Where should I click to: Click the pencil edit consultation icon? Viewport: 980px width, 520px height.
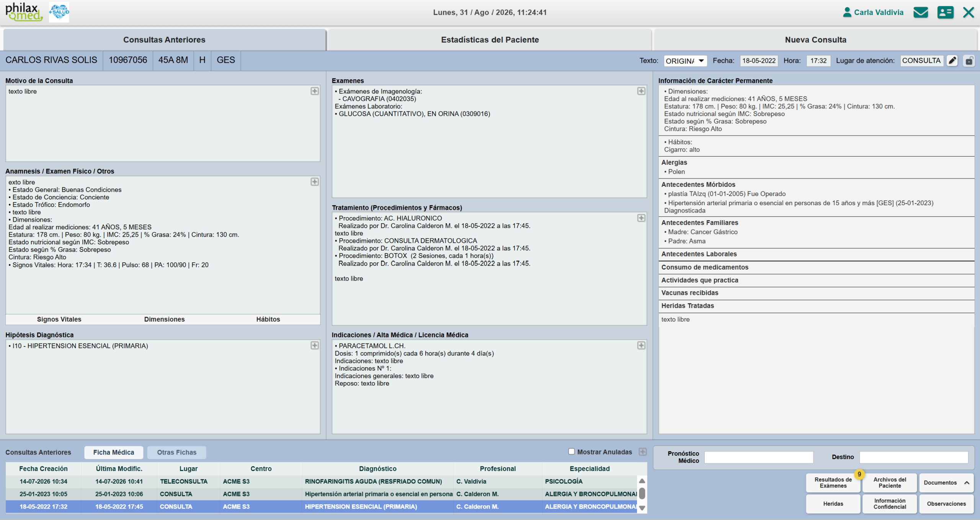[952, 61]
